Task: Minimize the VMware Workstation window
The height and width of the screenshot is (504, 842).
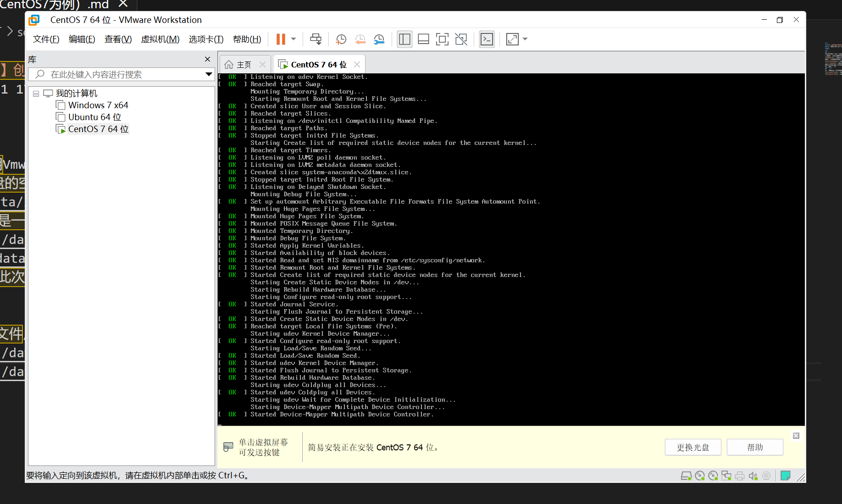Action: point(764,20)
